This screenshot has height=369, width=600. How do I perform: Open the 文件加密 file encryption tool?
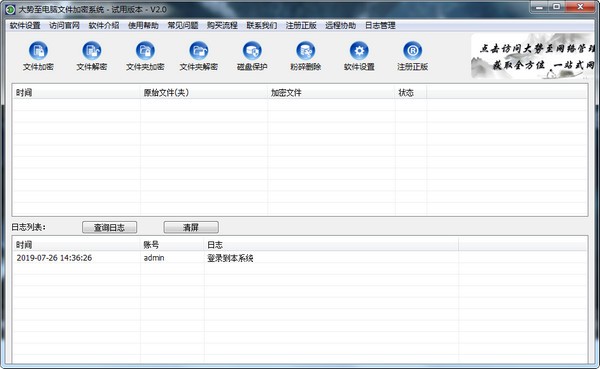[x=38, y=56]
